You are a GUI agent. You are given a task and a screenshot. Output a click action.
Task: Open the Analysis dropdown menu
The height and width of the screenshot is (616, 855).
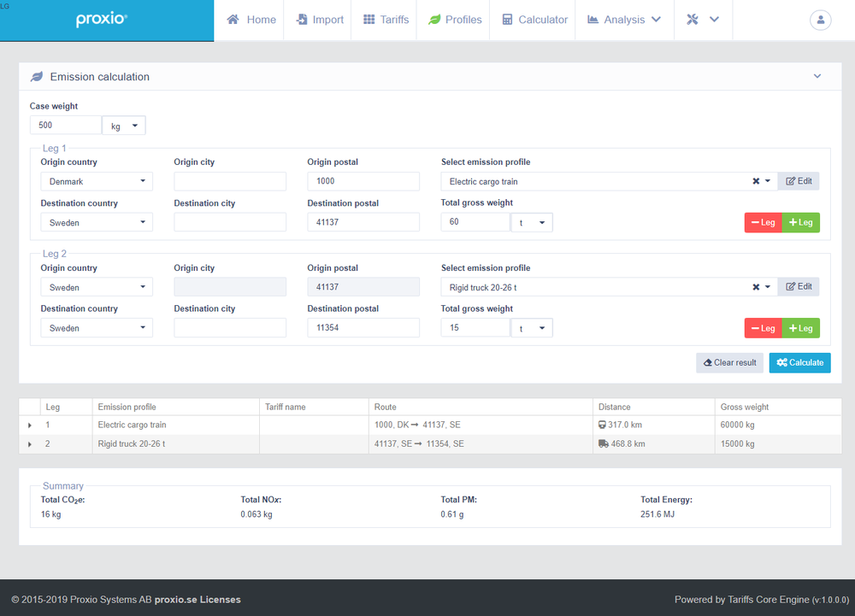[624, 20]
